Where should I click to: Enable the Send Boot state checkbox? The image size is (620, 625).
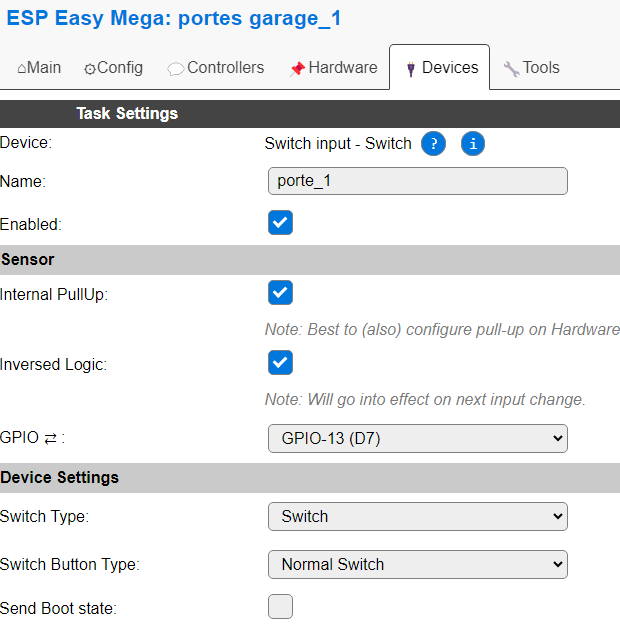(x=280, y=607)
